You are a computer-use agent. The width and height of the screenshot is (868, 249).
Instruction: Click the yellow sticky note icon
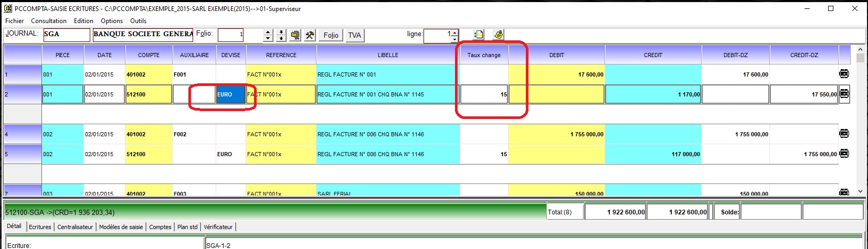498,35
